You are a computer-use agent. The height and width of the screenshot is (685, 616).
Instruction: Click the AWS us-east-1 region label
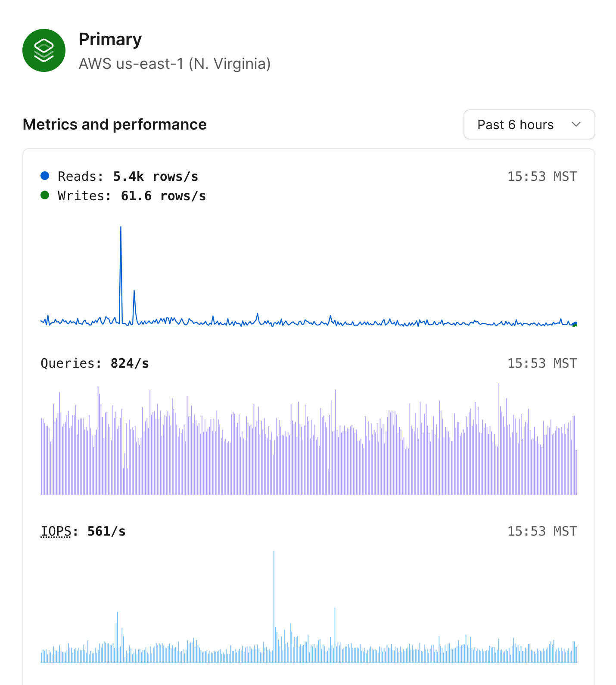[x=174, y=64]
